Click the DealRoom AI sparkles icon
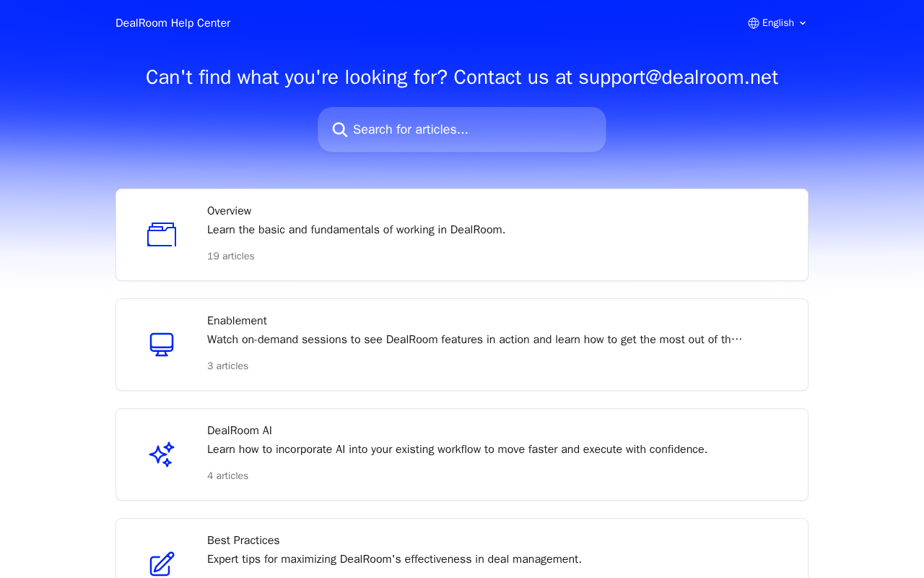 [162, 454]
